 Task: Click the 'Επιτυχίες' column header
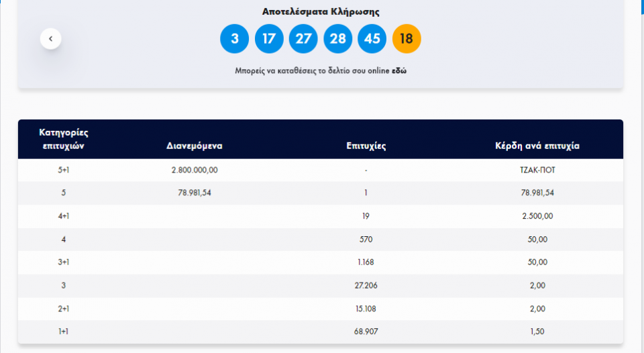(x=366, y=145)
